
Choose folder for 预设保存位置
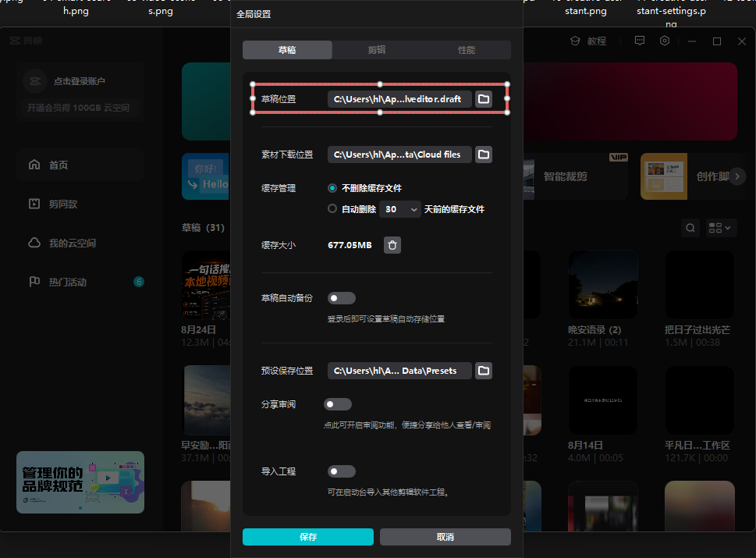click(484, 371)
